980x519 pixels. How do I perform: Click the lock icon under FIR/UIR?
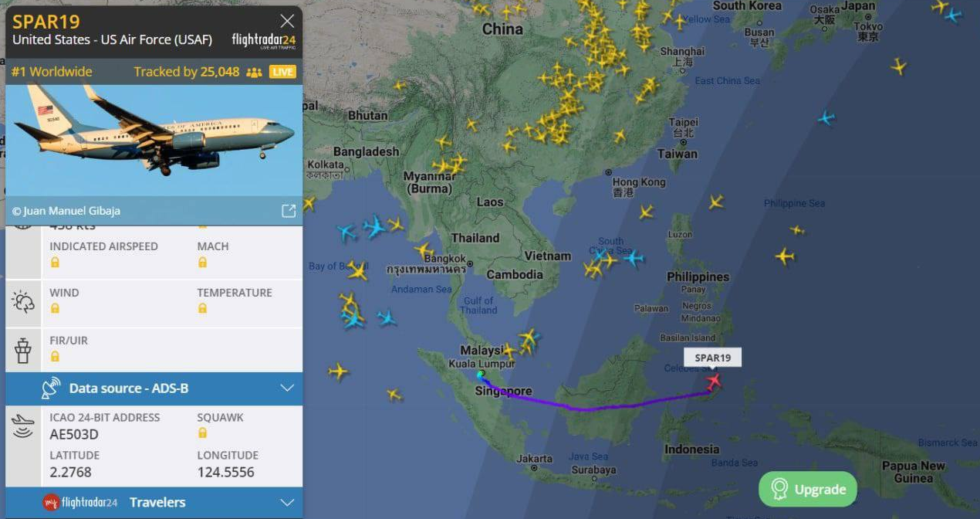(55, 357)
